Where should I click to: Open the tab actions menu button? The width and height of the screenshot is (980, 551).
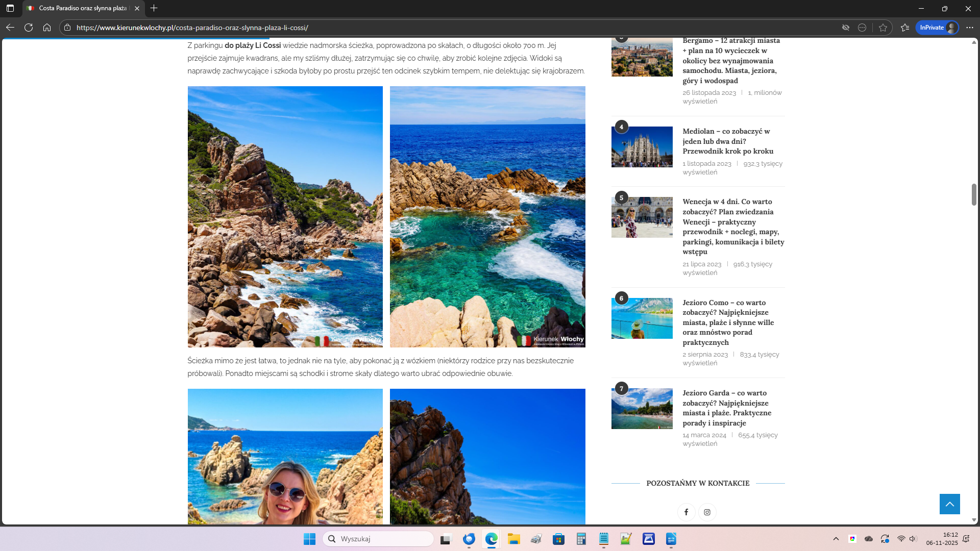(x=10, y=8)
